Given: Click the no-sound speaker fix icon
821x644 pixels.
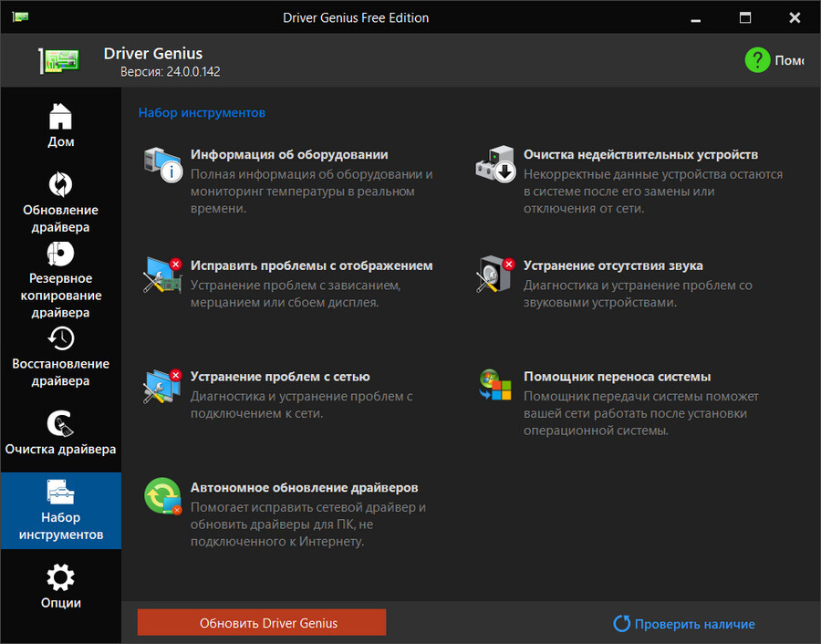Looking at the screenshot, I should click(496, 275).
